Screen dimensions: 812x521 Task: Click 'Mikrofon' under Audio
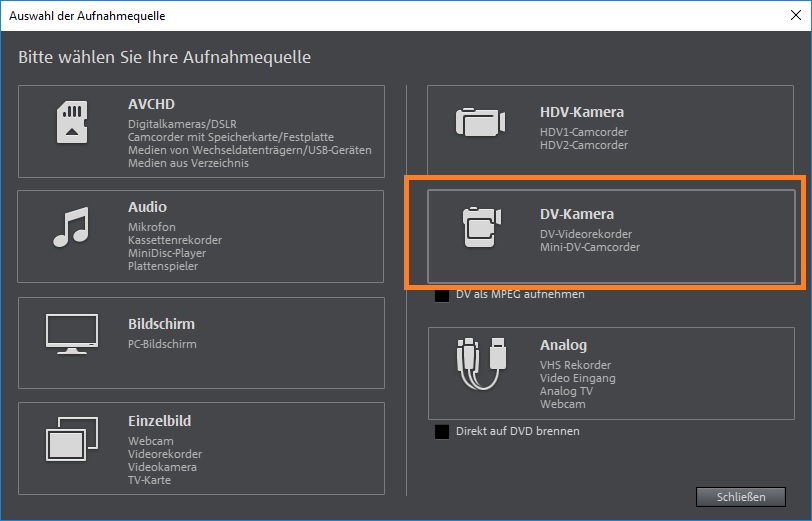point(152,227)
